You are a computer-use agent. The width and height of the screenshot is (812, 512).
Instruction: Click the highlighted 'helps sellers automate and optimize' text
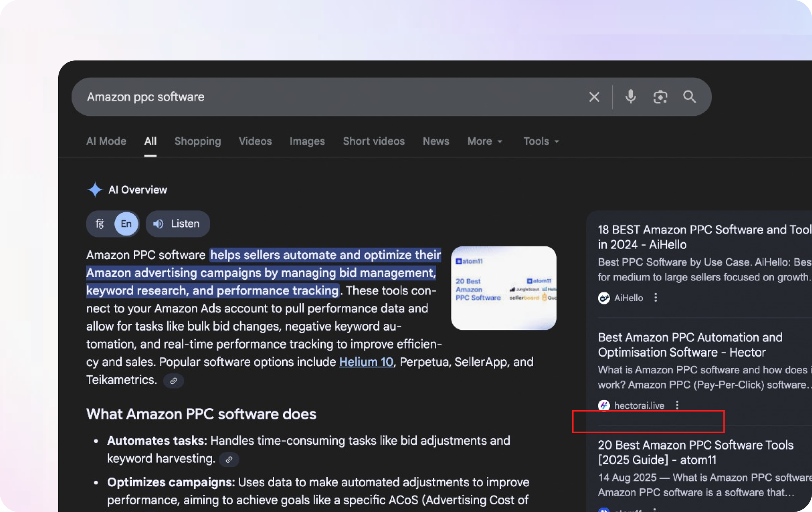326,255
